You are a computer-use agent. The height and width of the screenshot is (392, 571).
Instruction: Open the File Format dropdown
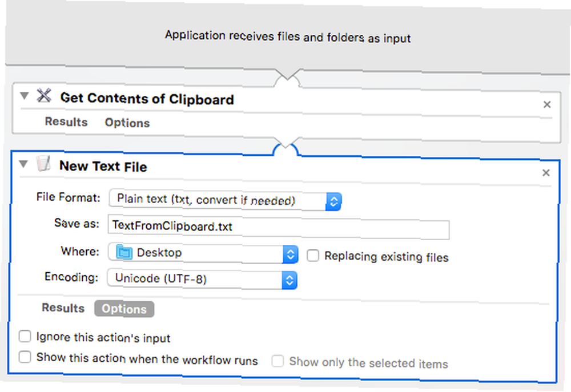coord(225,200)
